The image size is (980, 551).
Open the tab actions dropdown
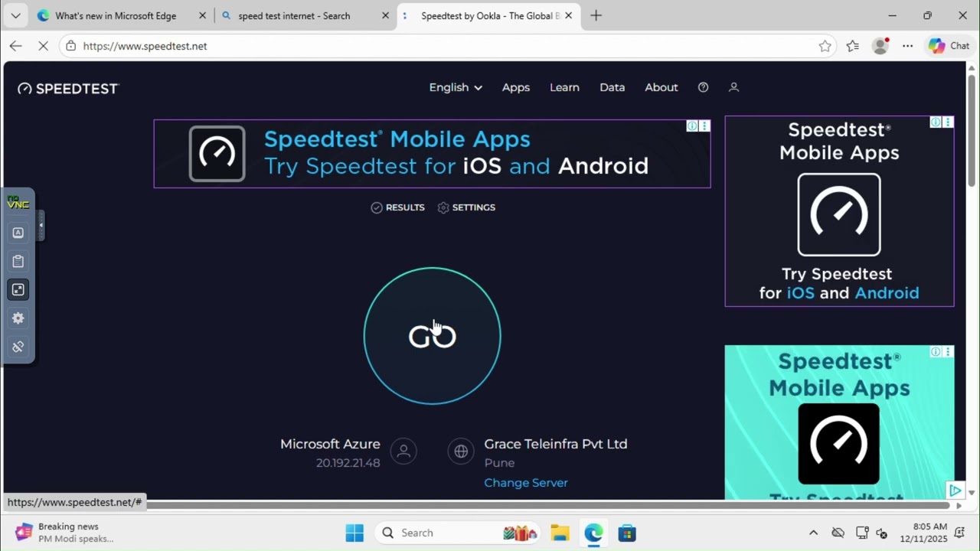click(x=15, y=15)
